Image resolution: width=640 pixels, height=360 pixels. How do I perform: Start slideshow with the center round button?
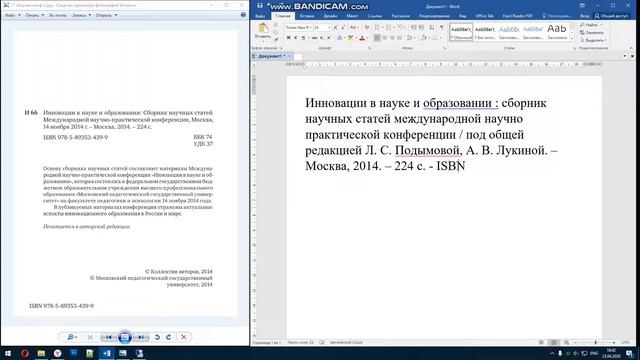[124, 337]
